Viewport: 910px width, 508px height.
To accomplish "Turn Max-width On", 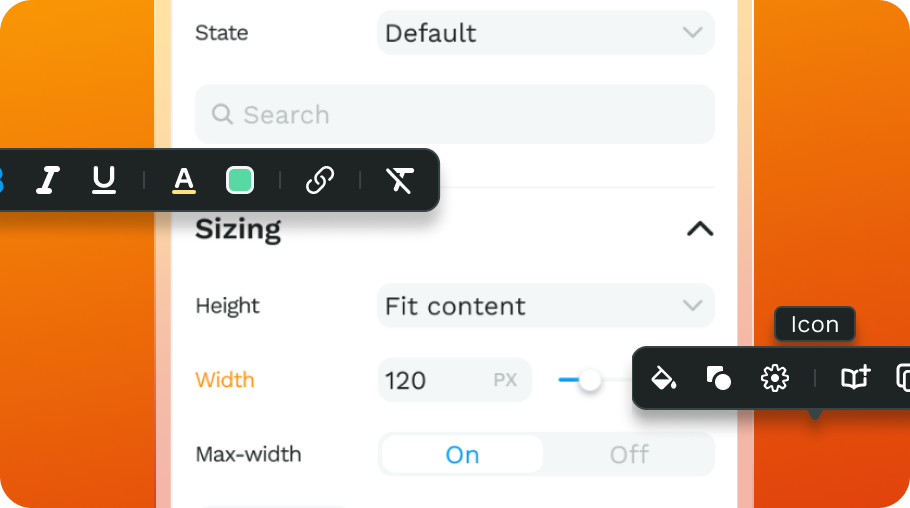I will coord(463,455).
